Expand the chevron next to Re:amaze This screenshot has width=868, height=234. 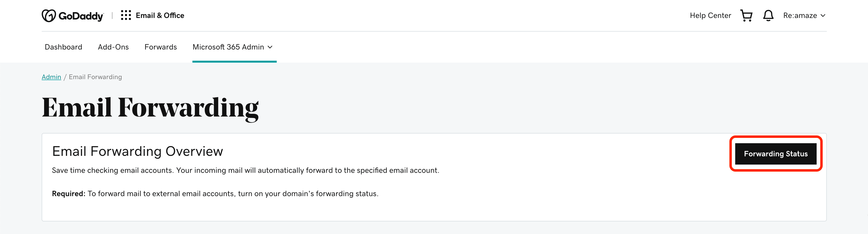point(823,16)
